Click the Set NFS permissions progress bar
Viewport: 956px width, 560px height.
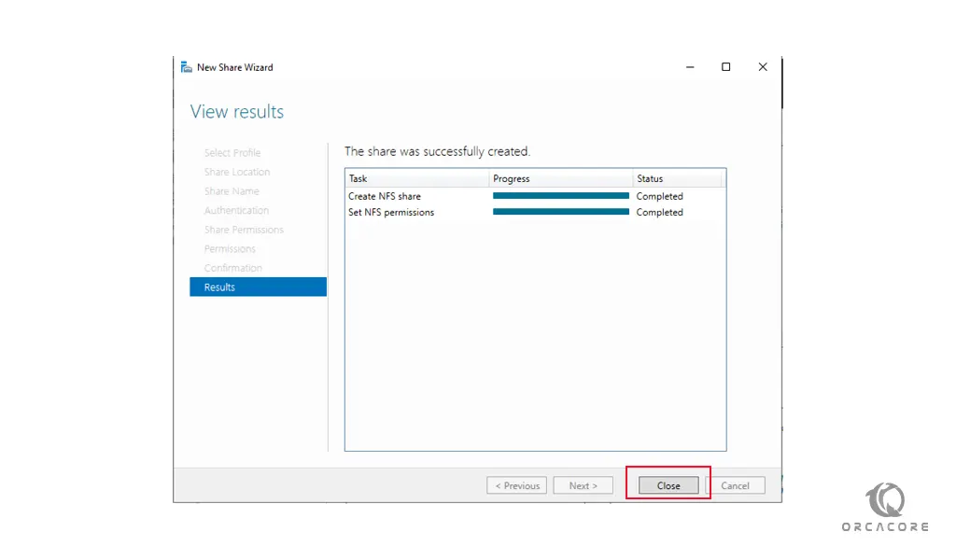coord(561,212)
